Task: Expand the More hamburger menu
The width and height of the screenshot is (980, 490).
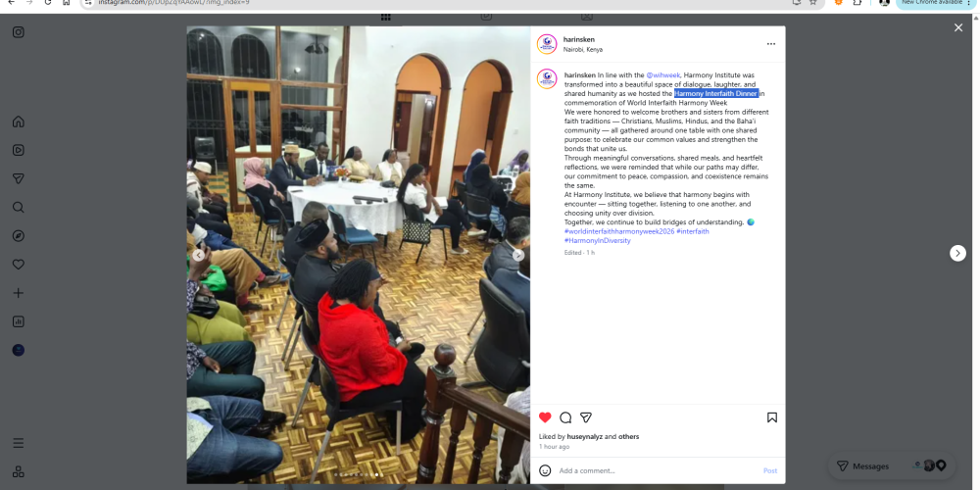Action: click(18, 443)
